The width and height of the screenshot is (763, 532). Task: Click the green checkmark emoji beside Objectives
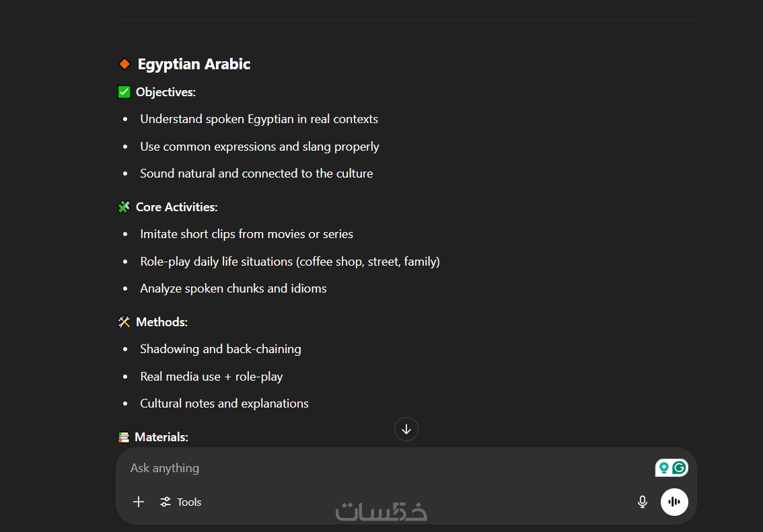tap(124, 92)
